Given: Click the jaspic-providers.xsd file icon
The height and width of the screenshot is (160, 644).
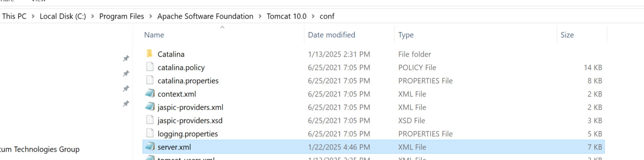Looking at the screenshot, I should point(150,120).
